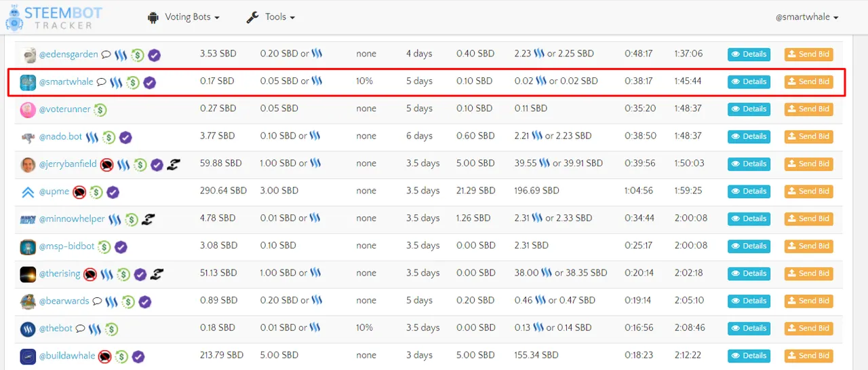Click Details for the @therising row
Viewport: 868px width, 370px height.
(749, 274)
